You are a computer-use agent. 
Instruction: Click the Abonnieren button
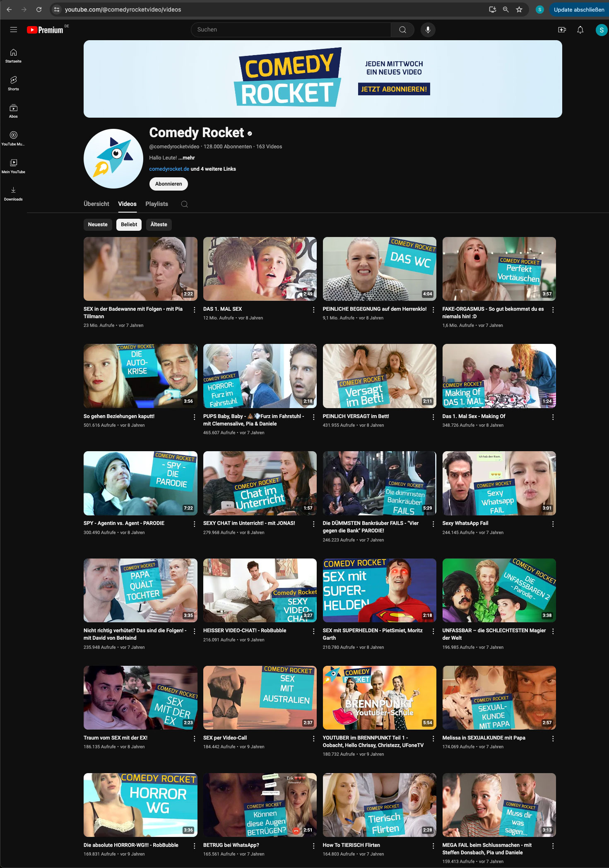click(168, 184)
